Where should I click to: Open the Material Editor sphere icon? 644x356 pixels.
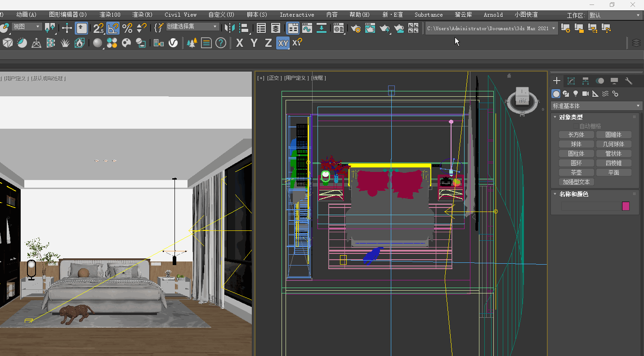tap(98, 43)
